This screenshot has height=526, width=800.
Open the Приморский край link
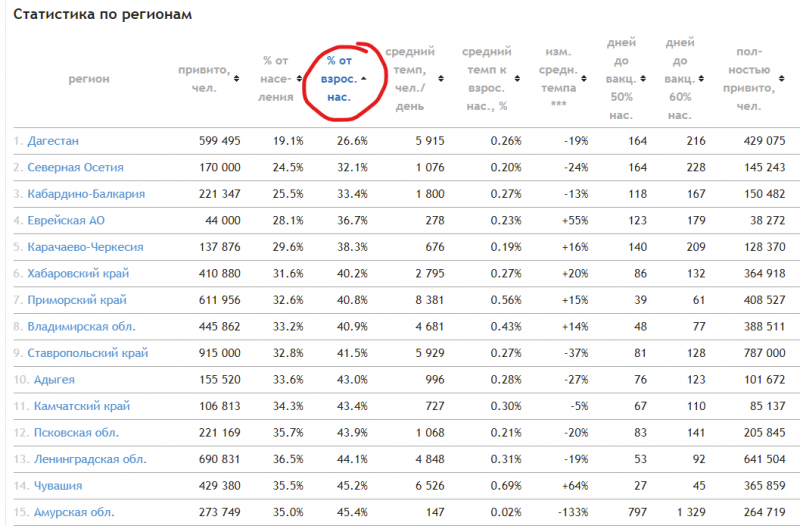[x=77, y=300]
